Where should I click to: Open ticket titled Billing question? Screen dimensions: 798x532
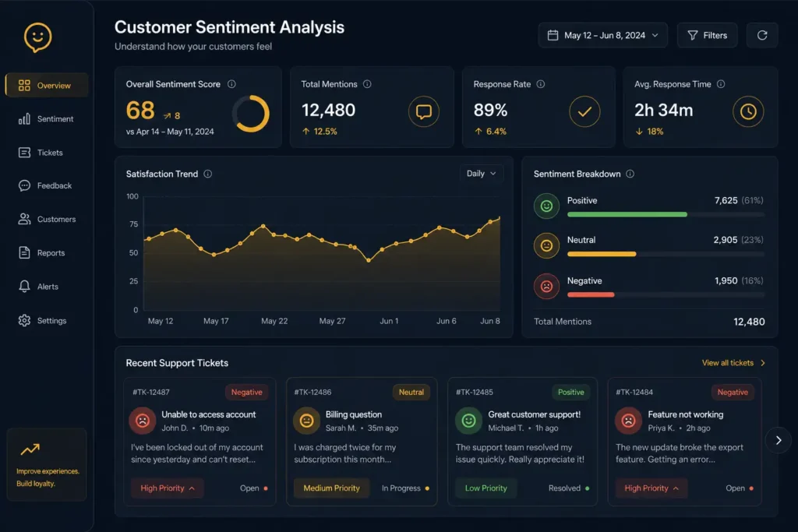(354, 414)
